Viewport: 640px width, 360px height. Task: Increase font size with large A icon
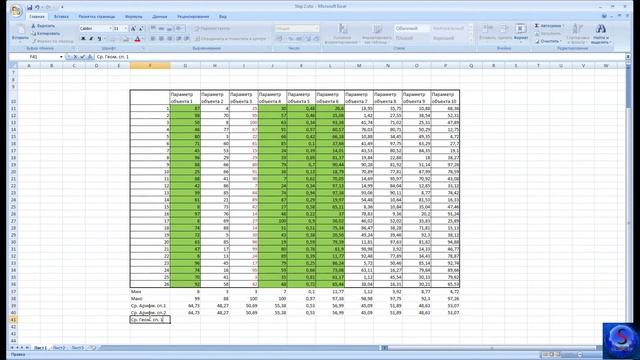[133, 29]
